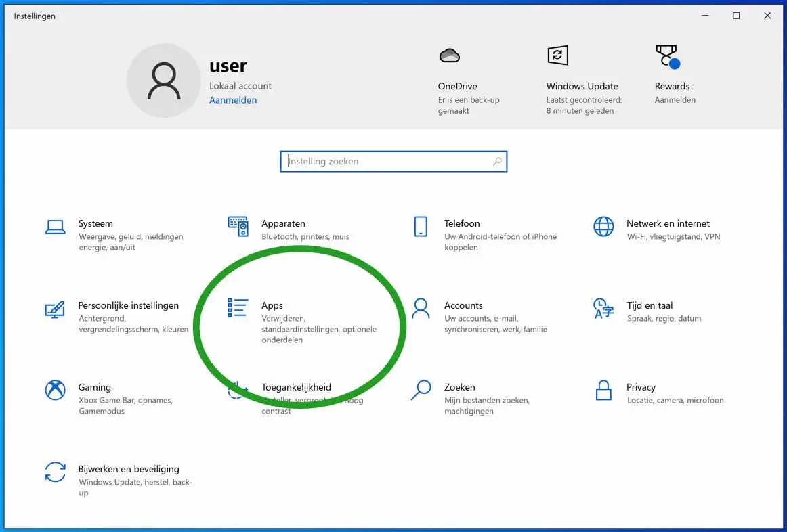Image resolution: width=787 pixels, height=532 pixels.
Task: Click the OneDrive cloud icon
Action: 449,55
